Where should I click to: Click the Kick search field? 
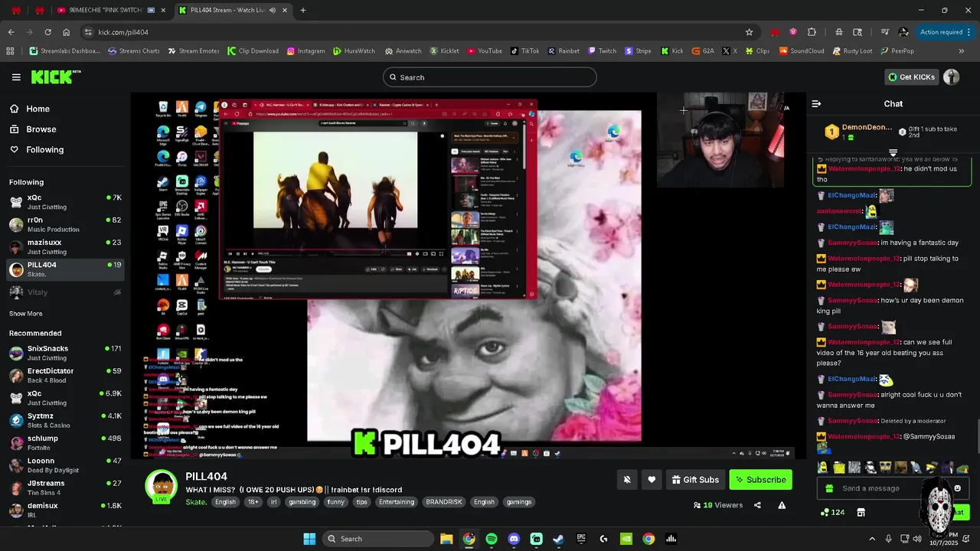click(490, 77)
